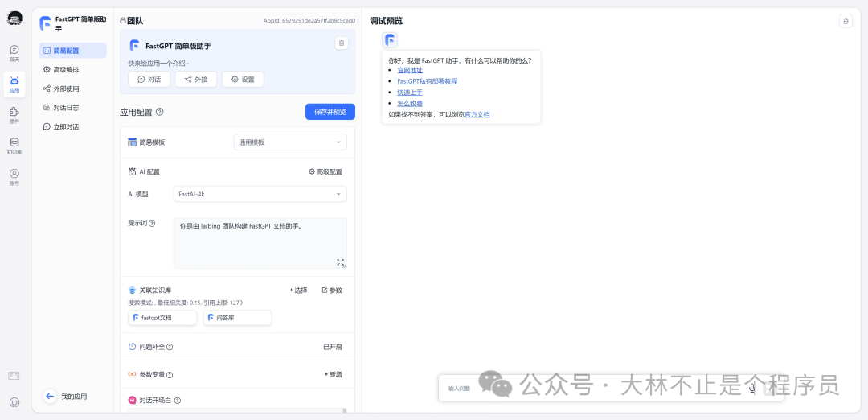868x420 pixels.
Task: Click the clear chat icon in 调试预览
Action: click(845, 20)
